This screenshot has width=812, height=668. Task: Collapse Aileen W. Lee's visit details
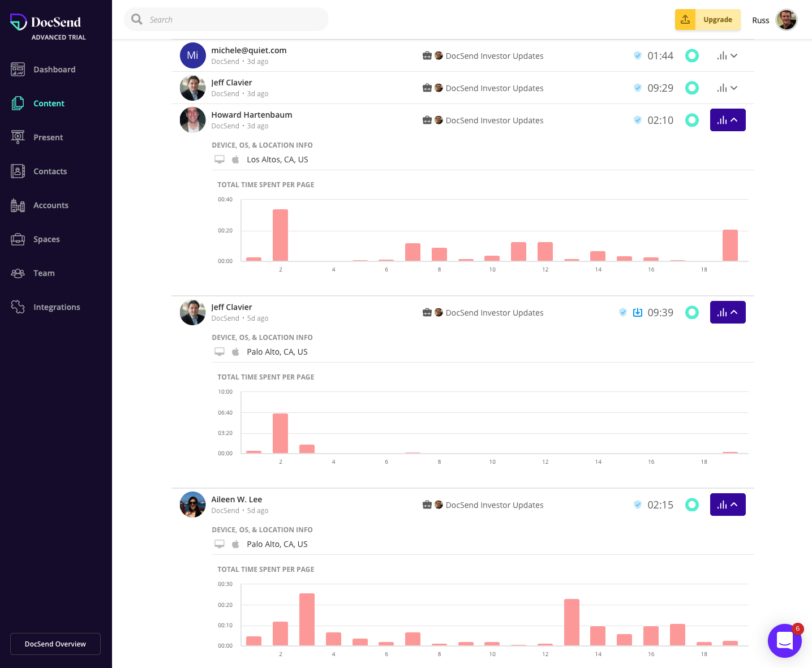[x=727, y=505]
